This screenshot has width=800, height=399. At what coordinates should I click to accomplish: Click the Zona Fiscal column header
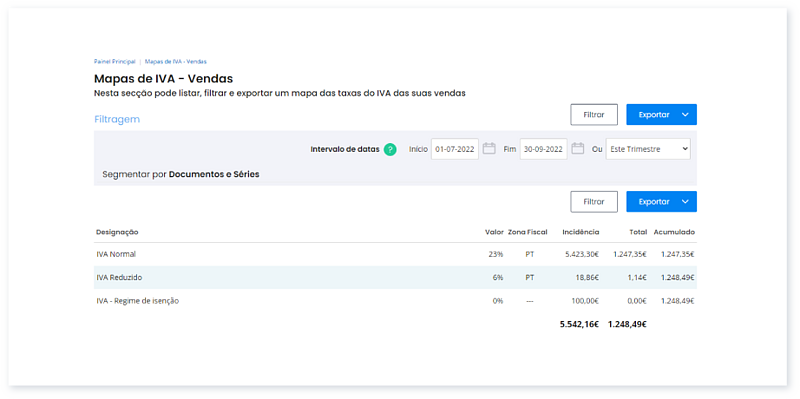(528, 232)
